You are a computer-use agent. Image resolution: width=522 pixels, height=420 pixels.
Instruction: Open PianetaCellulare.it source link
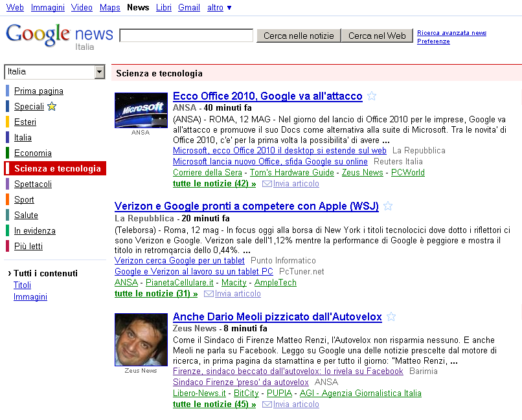pyautogui.click(x=179, y=283)
